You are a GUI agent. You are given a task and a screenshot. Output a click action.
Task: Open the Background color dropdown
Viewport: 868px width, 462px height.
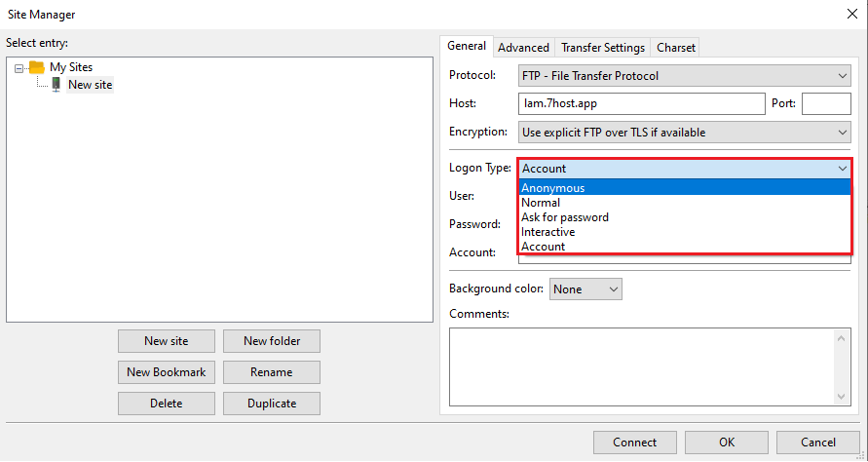pos(585,289)
